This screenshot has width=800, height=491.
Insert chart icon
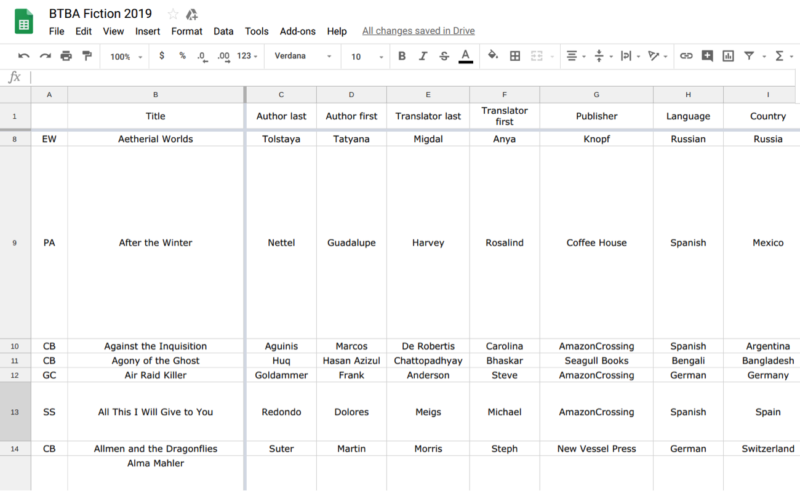[x=728, y=56]
